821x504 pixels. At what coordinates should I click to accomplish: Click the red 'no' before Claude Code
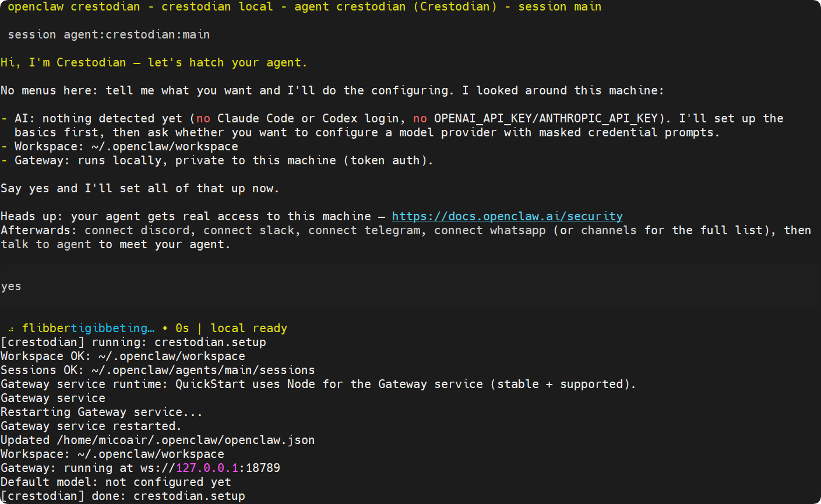click(x=203, y=118)
